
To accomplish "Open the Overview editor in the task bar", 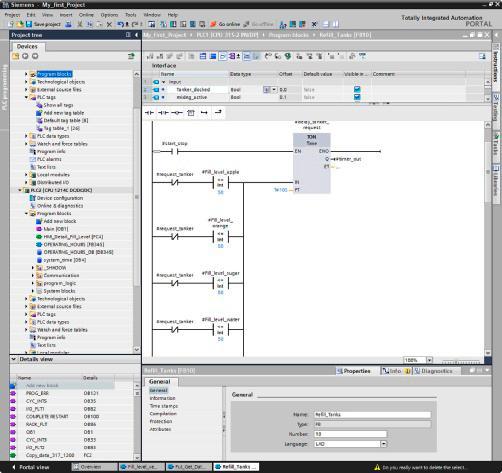I will (x=95, y=467).
